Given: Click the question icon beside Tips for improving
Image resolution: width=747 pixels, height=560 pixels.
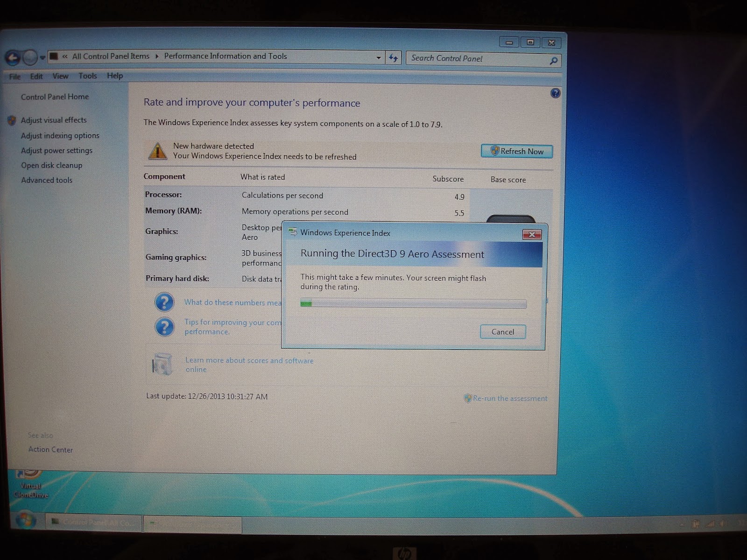Looking at the screenshot, I should 164,327.
